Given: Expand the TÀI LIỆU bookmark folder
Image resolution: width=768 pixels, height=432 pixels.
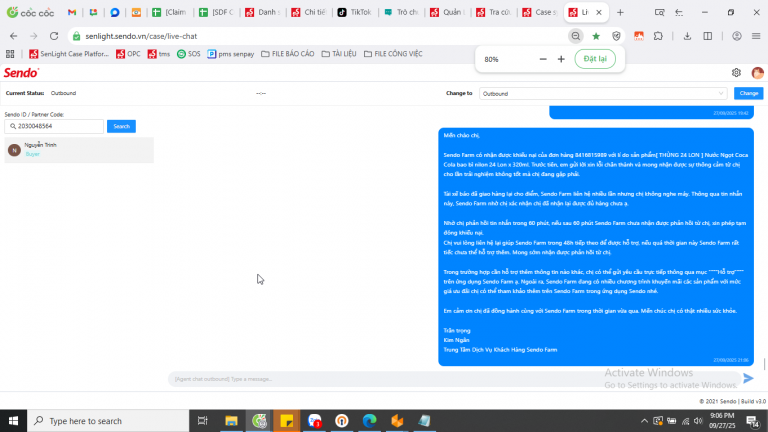Looking at the screenshot, I should click(x=339, y=54).
